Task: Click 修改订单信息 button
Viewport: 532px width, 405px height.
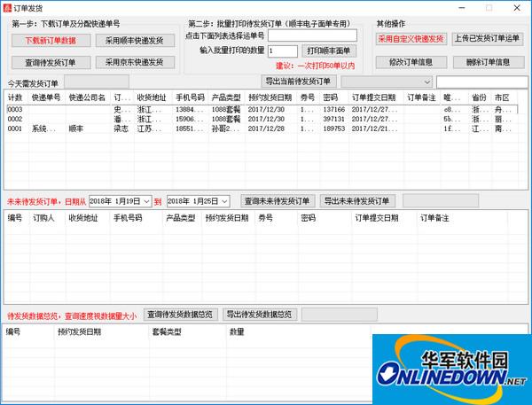Action: click(411, 62)
